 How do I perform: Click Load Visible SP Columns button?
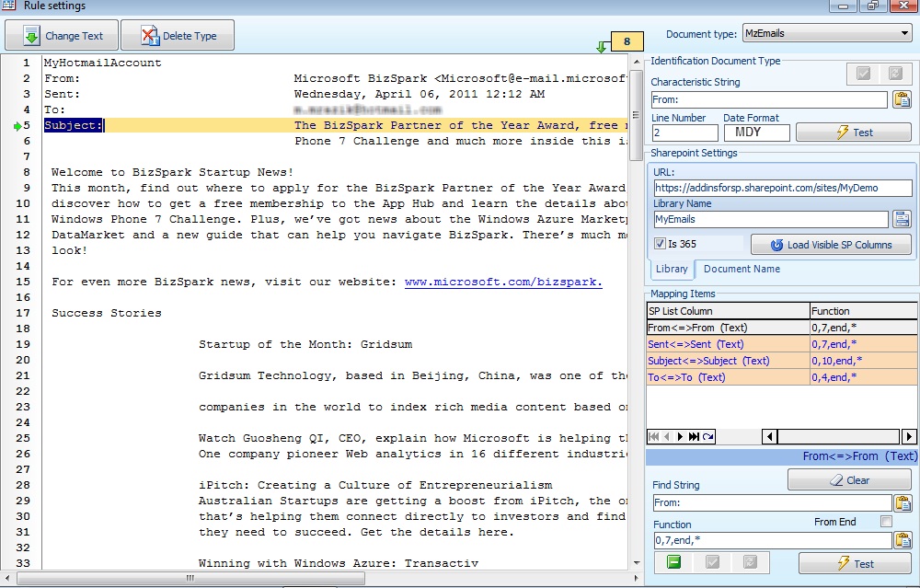pos(832,245)
